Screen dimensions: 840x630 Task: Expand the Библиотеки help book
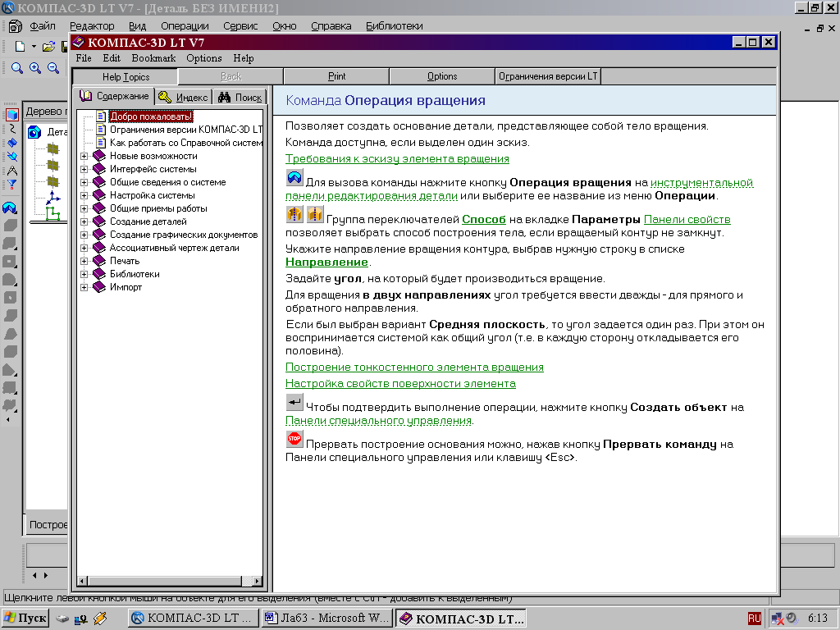[84, 274]
